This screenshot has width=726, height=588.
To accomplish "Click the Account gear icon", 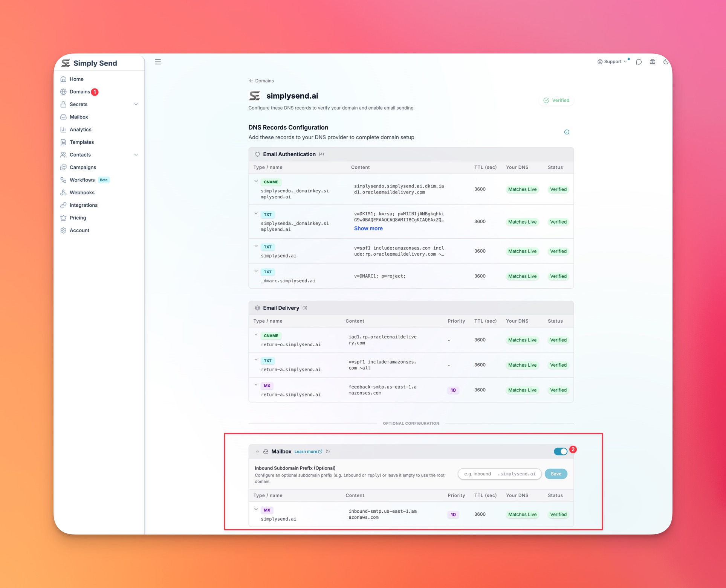I will pyautogui.click(x=63, y=230).
